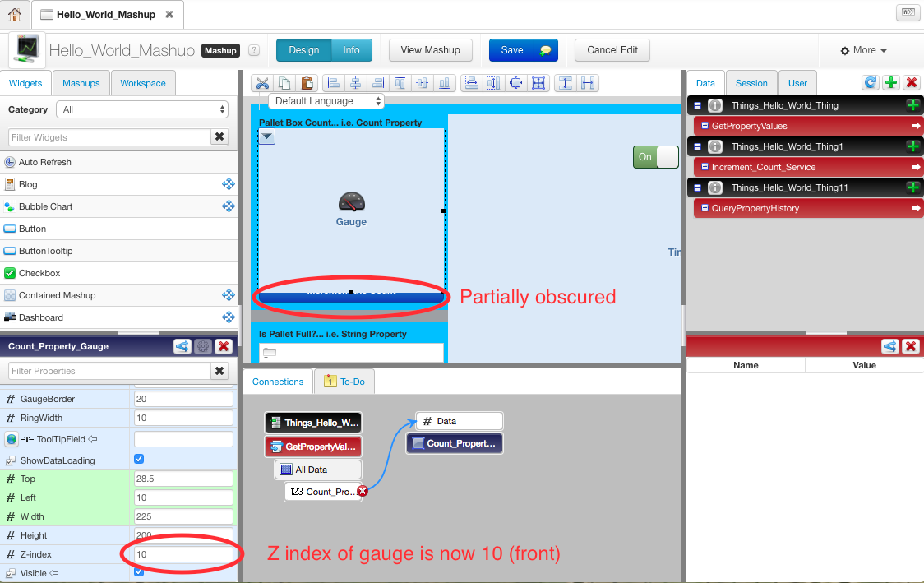Image resolution: width=924 pixels, height=583 pixels.
Task: Remove the Count_Pro binding with red X
Action: point(363,491)
